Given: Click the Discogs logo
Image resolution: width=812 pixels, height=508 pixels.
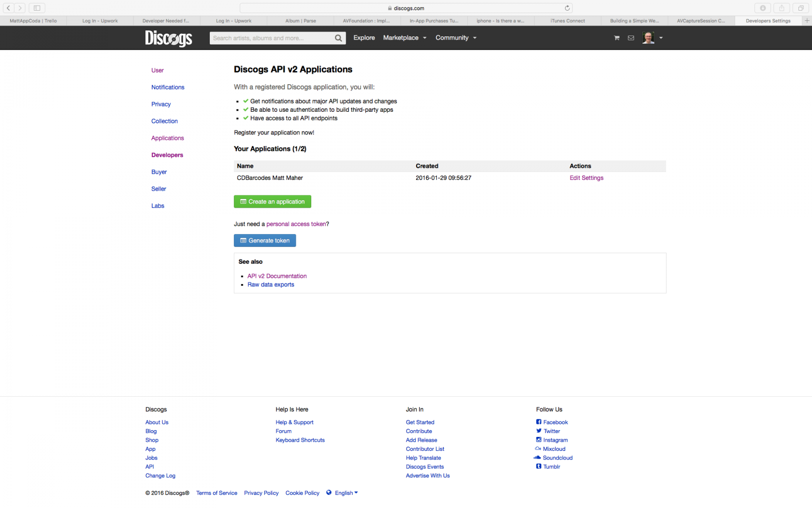Looking at the screenshot, I should click(x=169, y=38).
